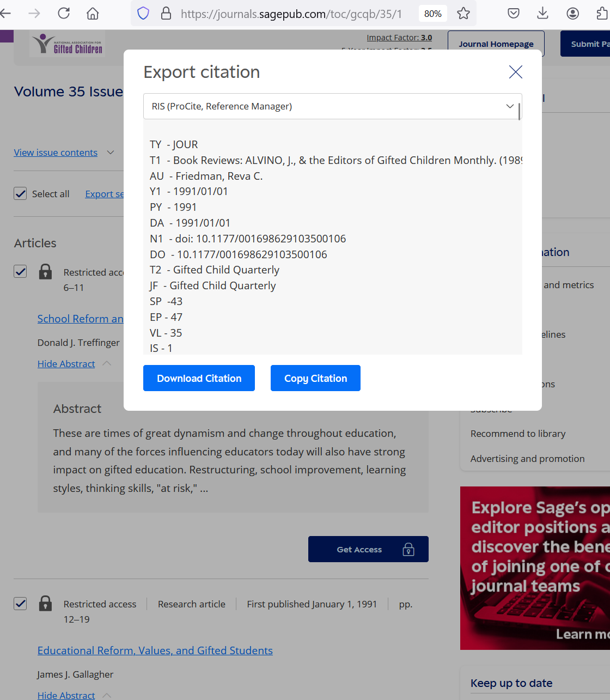Open Firefox account icon
The height and width of the screenshot is (700, 610).
tap(572, 13)
